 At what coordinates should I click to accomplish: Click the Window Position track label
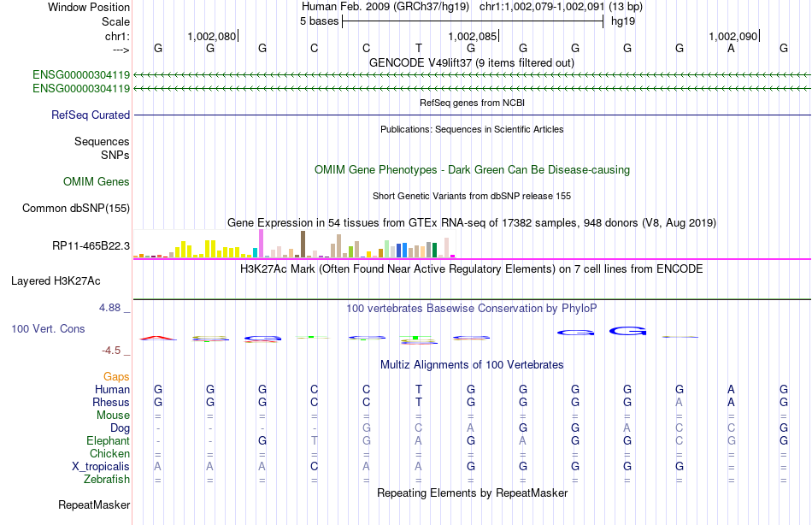(x=89, y=7)
